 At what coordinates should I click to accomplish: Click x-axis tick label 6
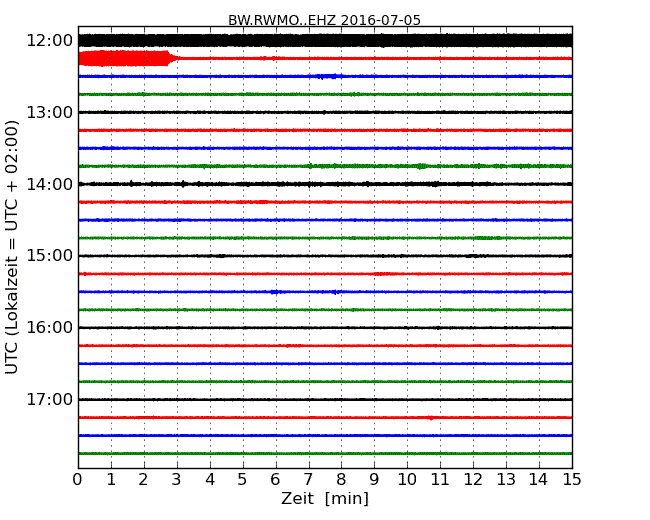[276, 479]
